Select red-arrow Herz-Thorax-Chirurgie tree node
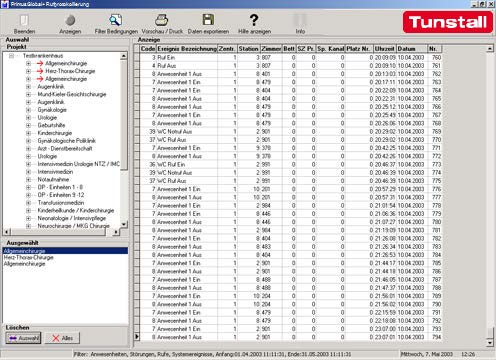The width and height of the screenshot is (496, 360). pos(70,71)
